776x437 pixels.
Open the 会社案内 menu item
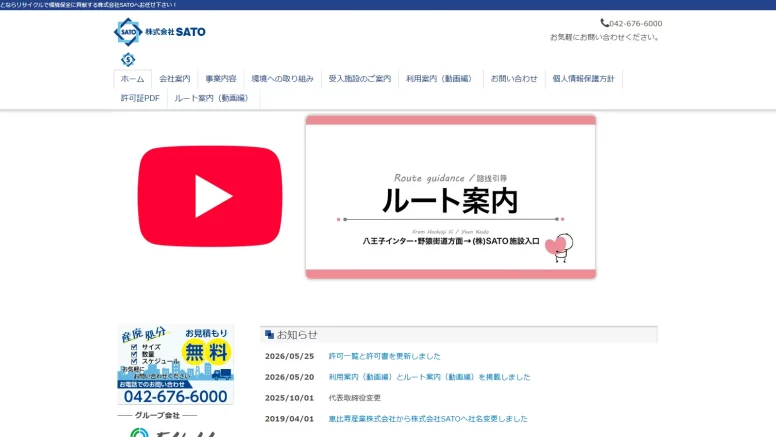point(175,79)
